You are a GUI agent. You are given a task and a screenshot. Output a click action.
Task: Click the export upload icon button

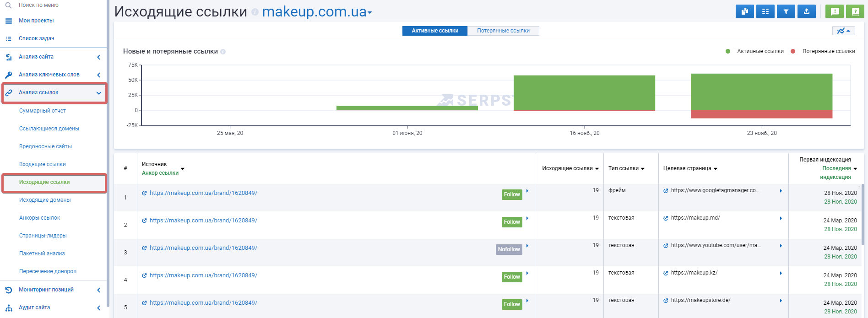pyautogui.click(x=806, y=11)
